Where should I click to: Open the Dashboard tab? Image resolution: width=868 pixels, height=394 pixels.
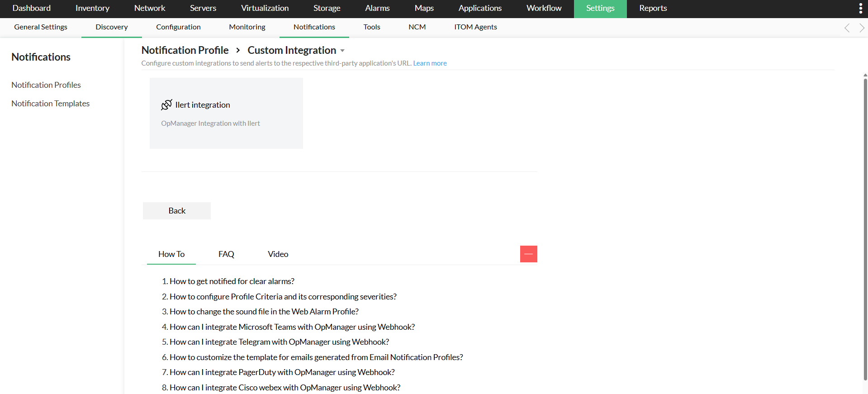[32, 8]
